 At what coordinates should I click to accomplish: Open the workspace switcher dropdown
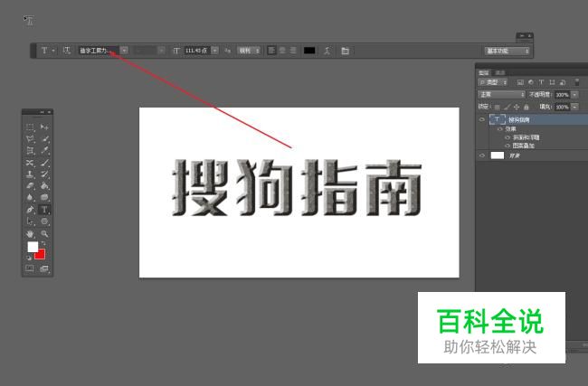pyautogui.click(x=507, y=51)
